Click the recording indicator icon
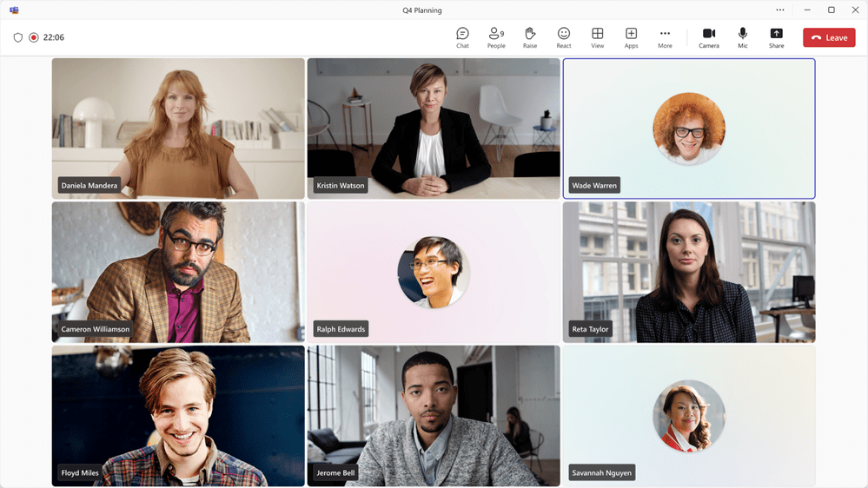 pyautogui.click(x=34, y=37)
